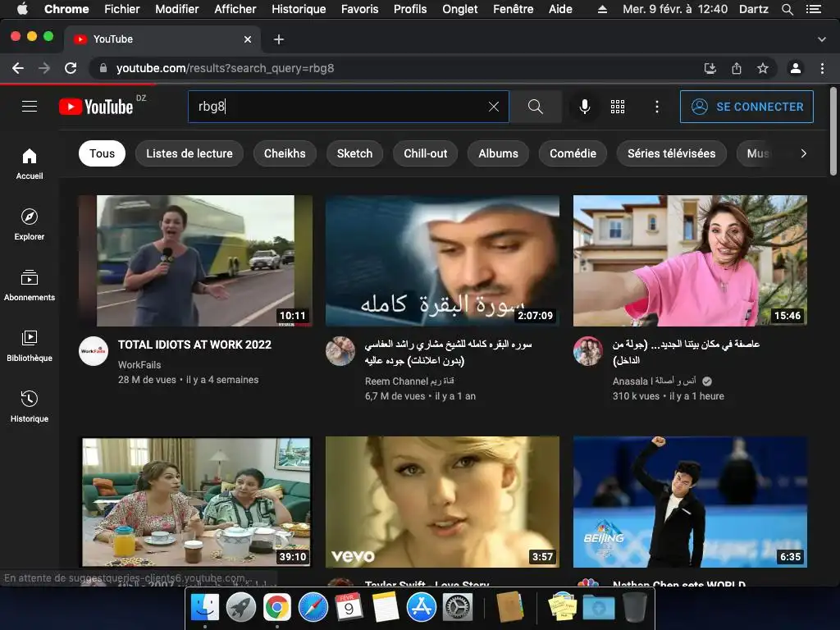The width and height of the screenshot is (840, 630).
Task: Open a new tab with plus
Action: click(279, 39)
